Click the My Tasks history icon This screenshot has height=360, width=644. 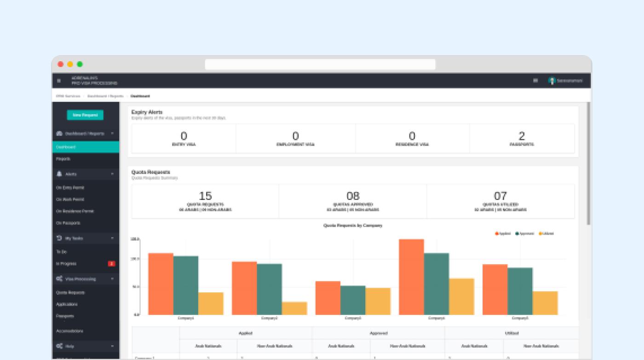point(59,238)
